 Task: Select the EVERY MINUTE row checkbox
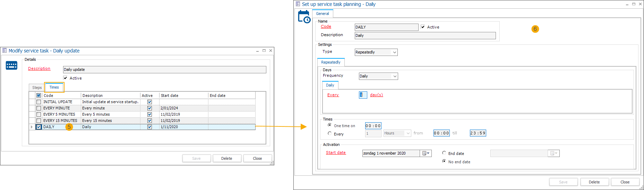click(x=39, y=108)
